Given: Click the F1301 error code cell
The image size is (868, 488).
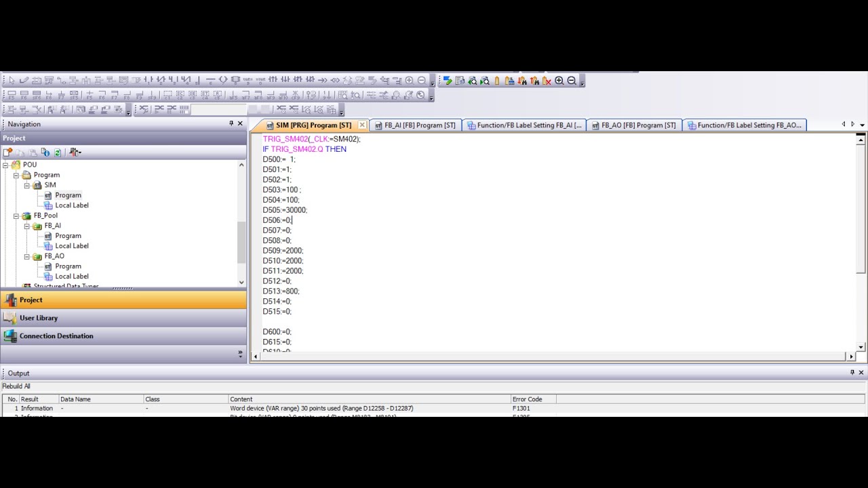Looking at the screenshot, I should point(521,409).
